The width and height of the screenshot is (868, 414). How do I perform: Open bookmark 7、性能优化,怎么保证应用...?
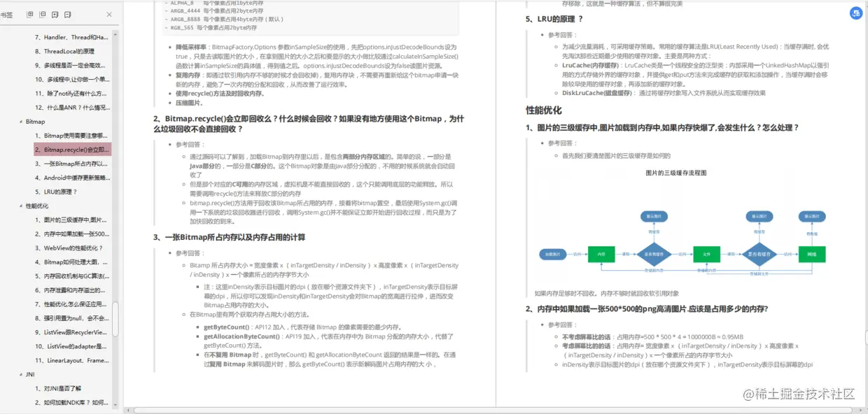(72, 304)
